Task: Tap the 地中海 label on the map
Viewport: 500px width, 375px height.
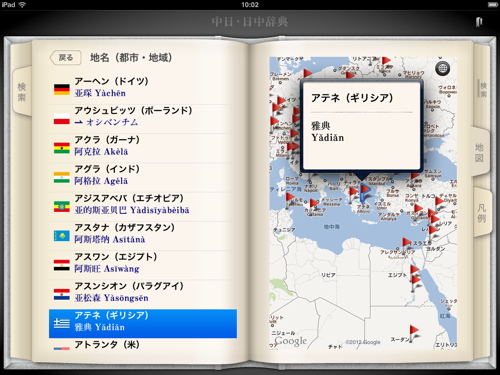Action: tap(332, 227)
